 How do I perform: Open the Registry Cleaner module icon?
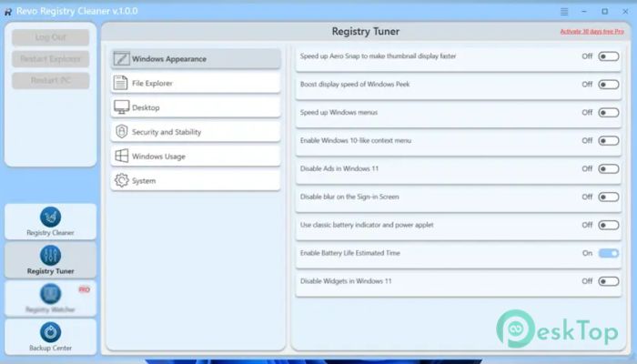50,217
